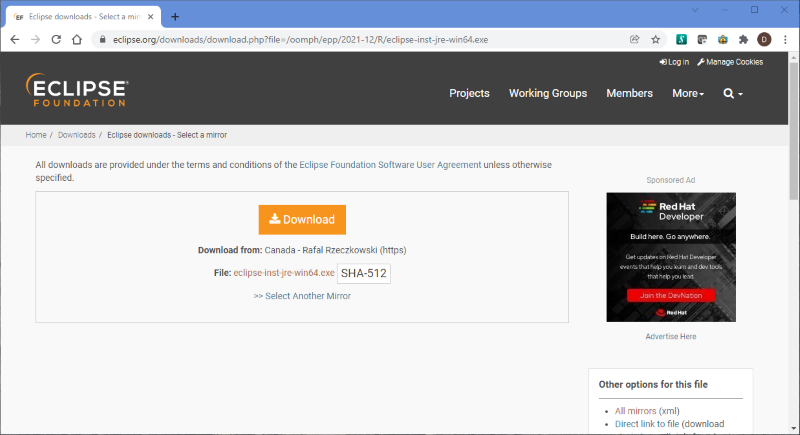Open Manage Cookies settings
Viewport: 800px width, 435px height.
pos(730,62)
